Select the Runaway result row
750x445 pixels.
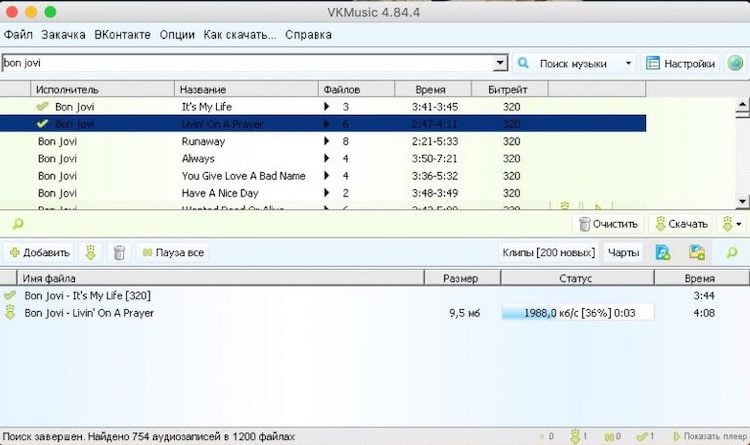point(323,141)
